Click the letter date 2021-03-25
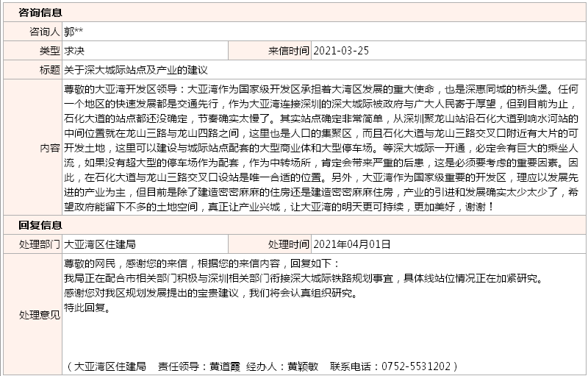The width and height of the screenshot is (588, 376). click(341, 52)
